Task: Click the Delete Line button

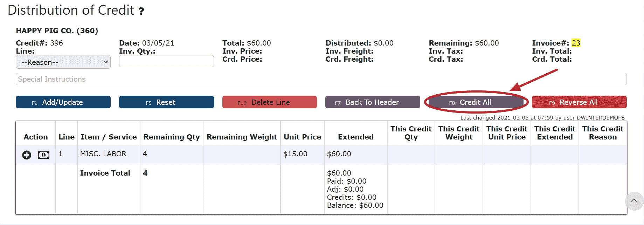Action: click(269, 102)
